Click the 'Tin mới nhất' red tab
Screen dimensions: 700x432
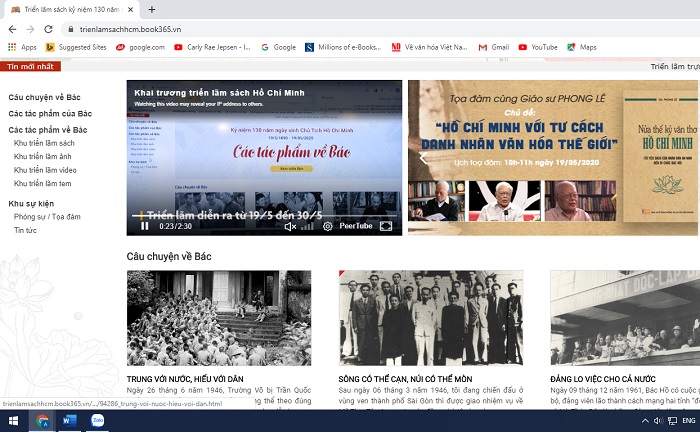[x=30, y=67]
